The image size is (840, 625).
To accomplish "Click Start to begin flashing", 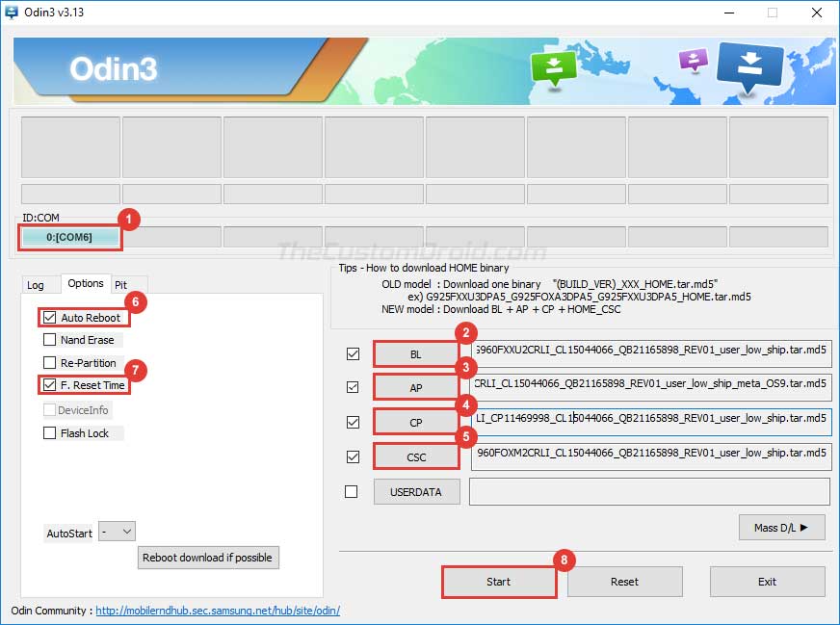I will click(499, 582).
